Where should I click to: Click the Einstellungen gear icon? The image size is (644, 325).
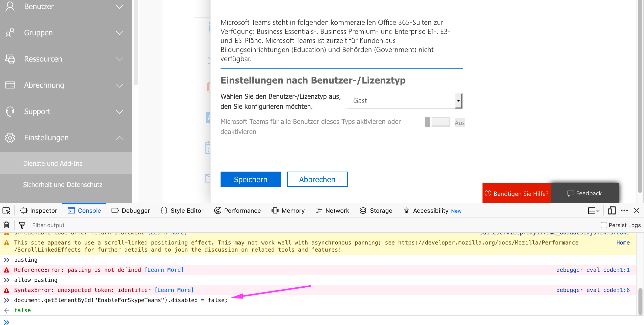coord(10,138)
